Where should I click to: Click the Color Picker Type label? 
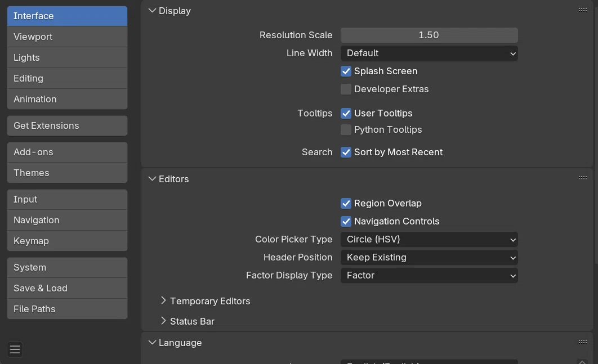[294, 239]
